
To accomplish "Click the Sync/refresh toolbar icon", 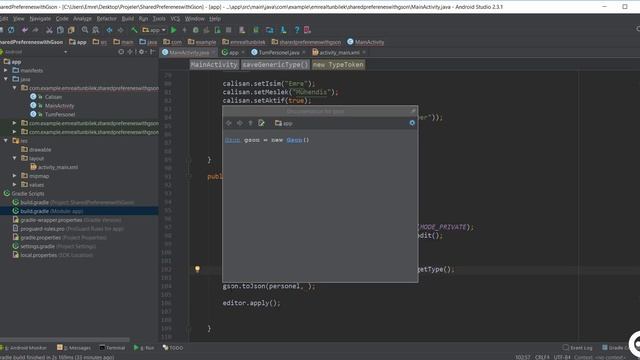I will coord(11,30).
